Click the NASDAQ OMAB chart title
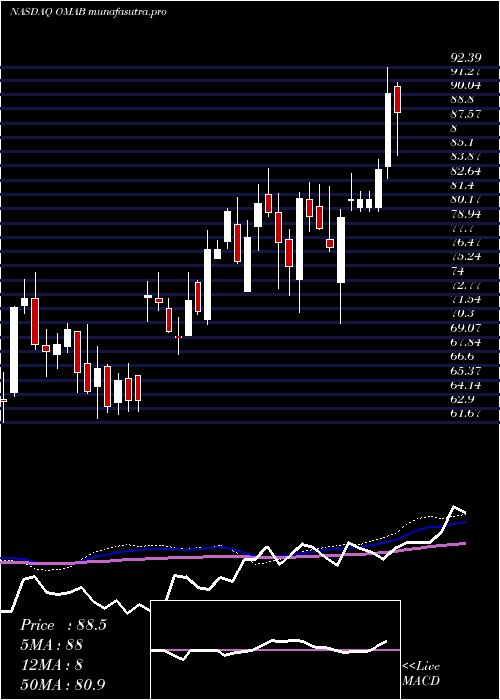 click(x=88, y=12)
